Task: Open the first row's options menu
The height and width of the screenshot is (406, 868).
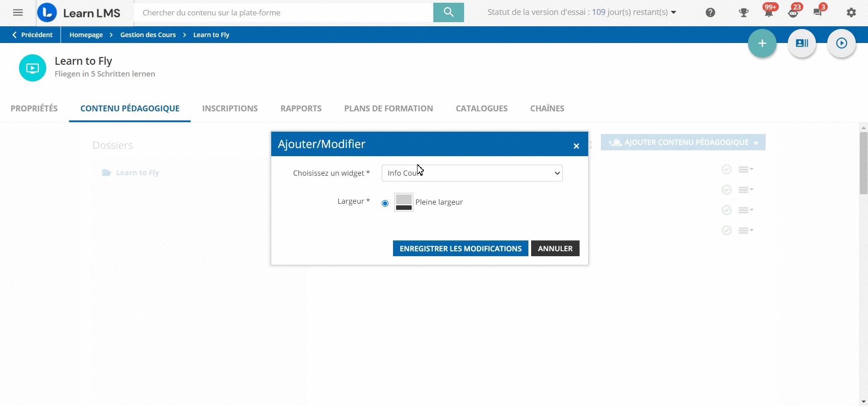Action: tap(745, 169)
